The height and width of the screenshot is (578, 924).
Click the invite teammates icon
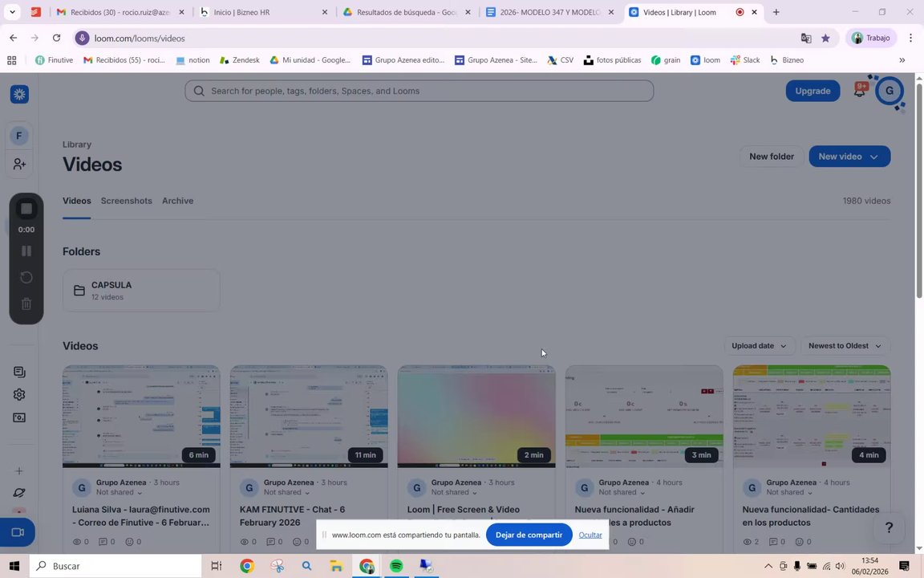pos(19,164)
